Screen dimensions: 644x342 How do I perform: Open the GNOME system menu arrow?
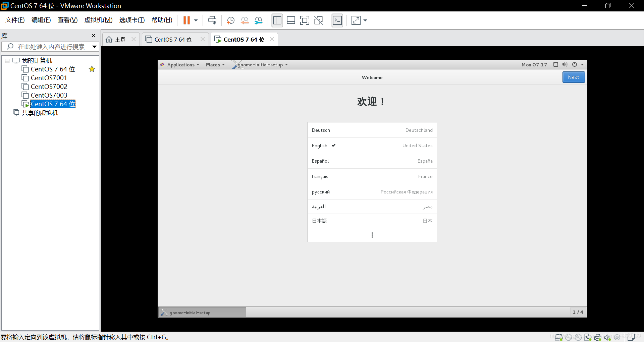(582, 65)
